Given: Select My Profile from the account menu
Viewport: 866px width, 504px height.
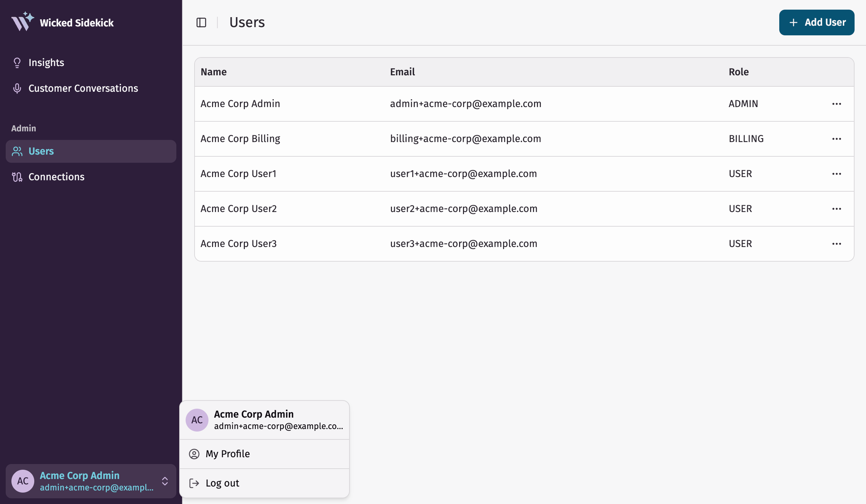Looking at the screenshot, I should point(228,454).
